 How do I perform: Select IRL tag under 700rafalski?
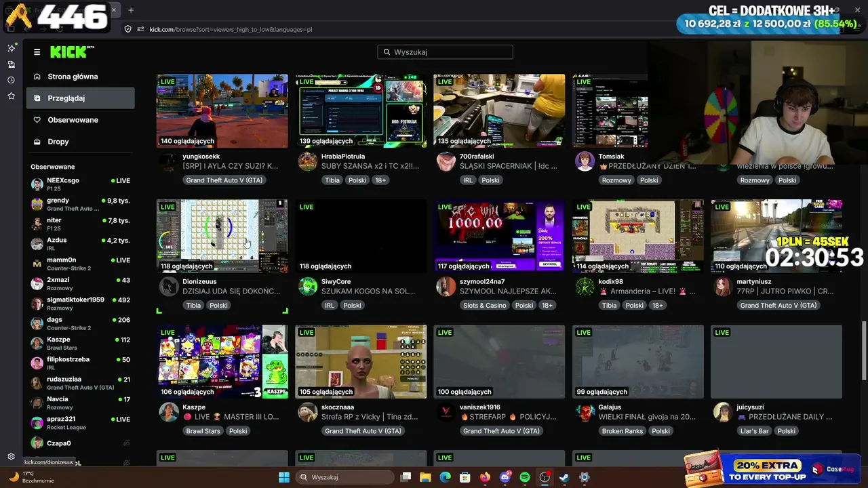[468, 180]
